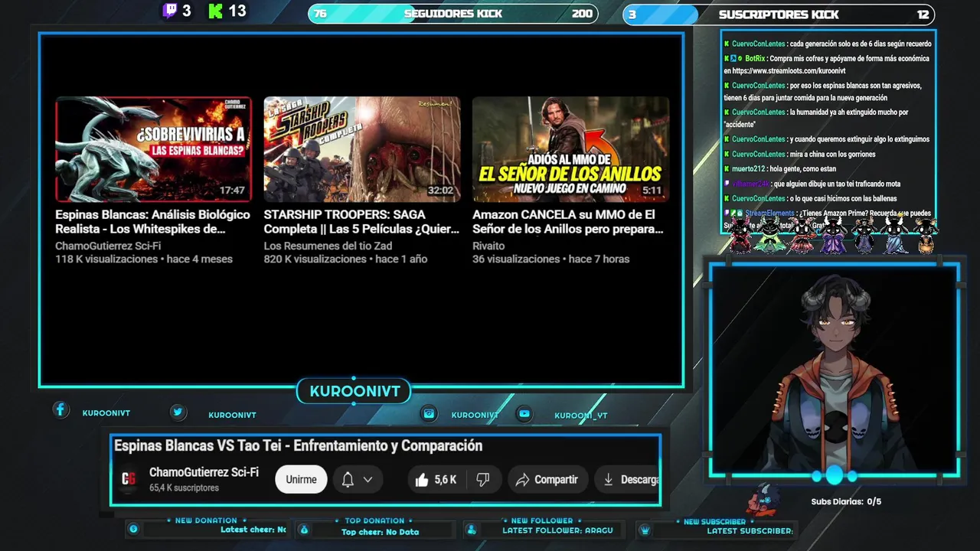This screenshot has height=551, width=980.
Task: Click the '5,6 K' like count
Action: [446, 480]
